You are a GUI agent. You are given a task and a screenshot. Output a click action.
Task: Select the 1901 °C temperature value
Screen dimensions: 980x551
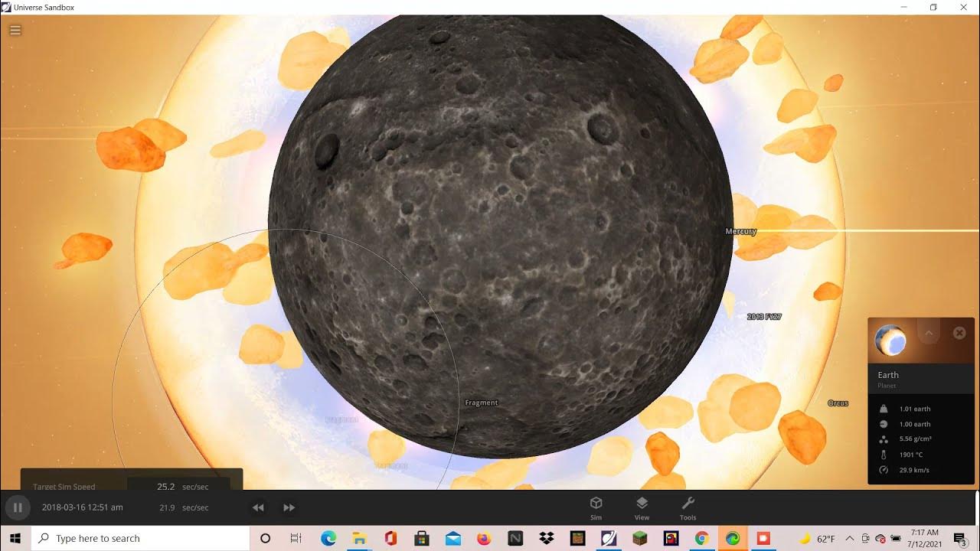[x=911, y=455]
